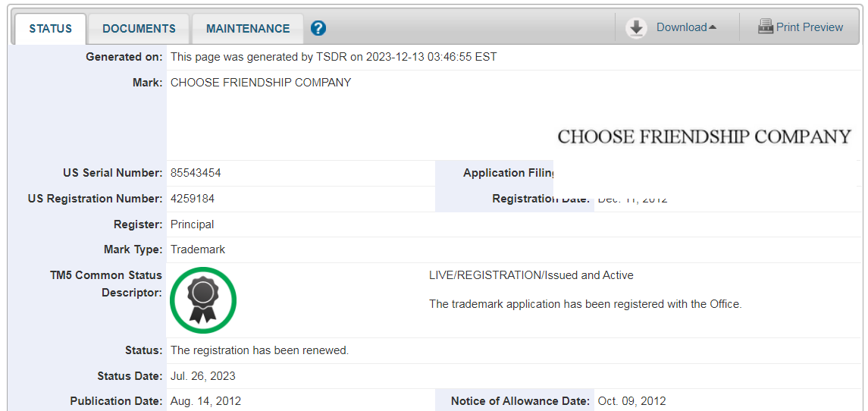The image size is (868, 411).
Task: Click the Registration Date label
Action: coord(541,199)
